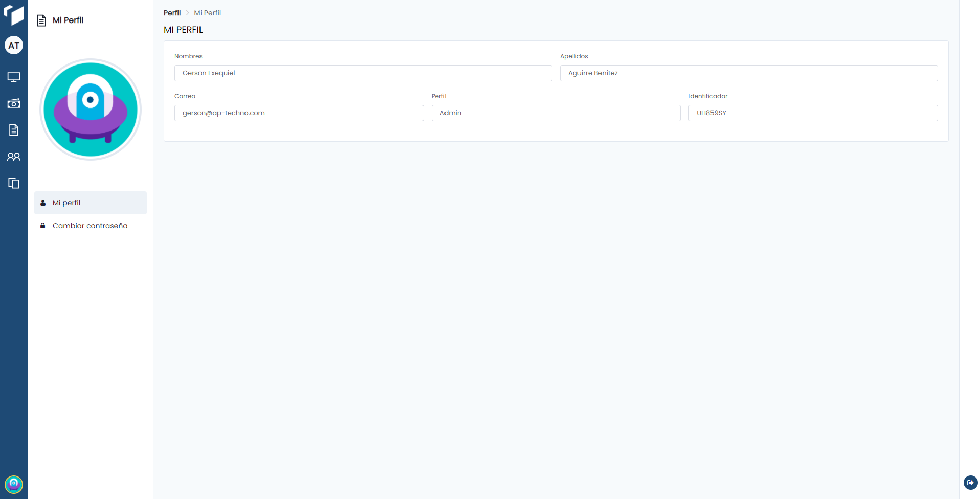This screenshot has height=499, width=980.
Task: Select the Mi perfil menu item
Action: [91, 203]
